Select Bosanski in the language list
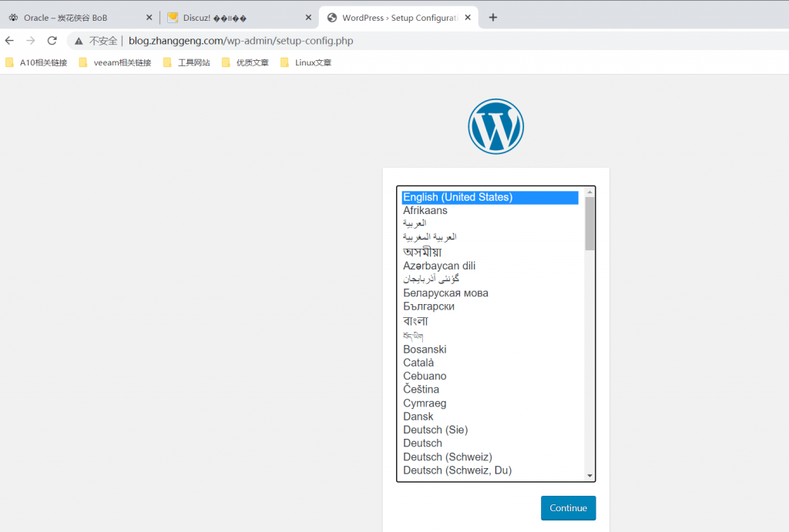The height and width of the screenshot is (532, 789). pyautogui.click(x=490, y=350)
